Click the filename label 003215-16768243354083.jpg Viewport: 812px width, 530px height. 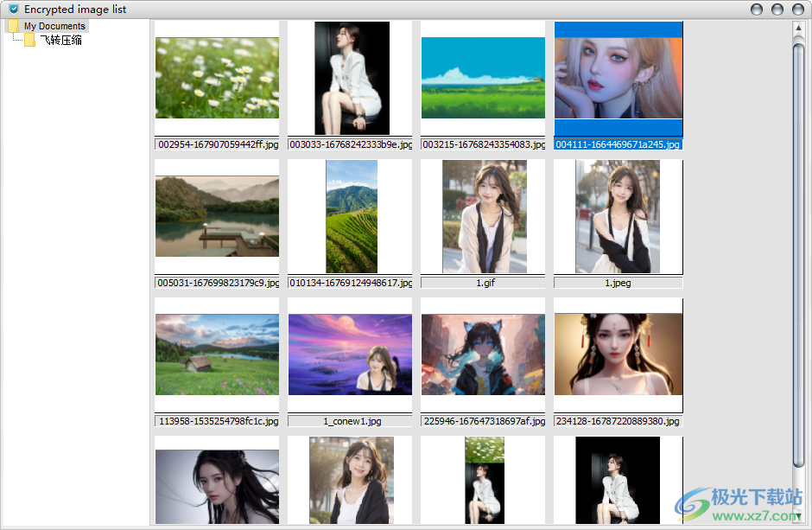(483, 144)
